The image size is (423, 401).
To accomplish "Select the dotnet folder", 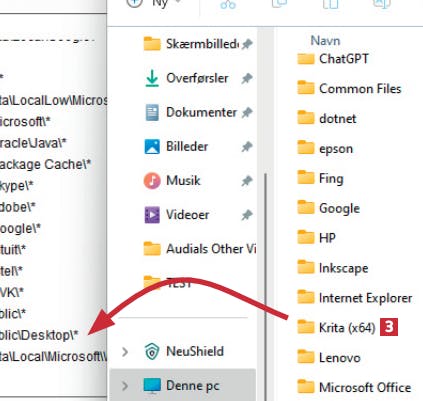I will [x=327, y=118].
